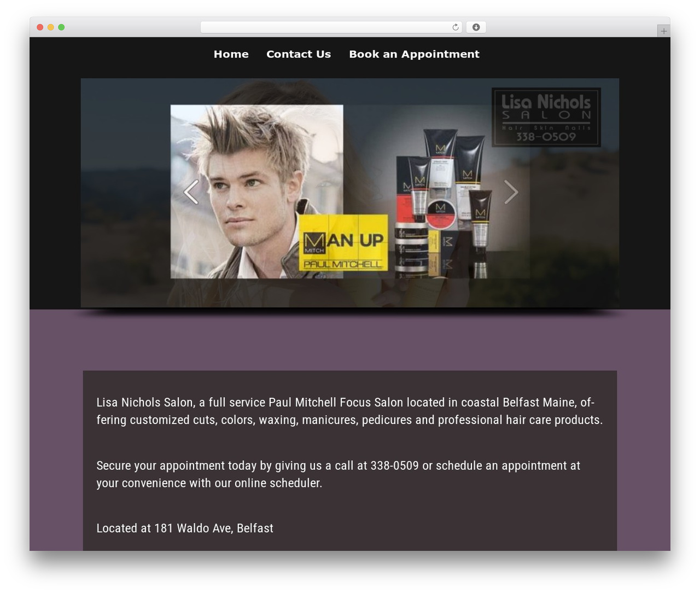Image resolution: width=700 pixels, height=593 pixels.
Task: Focus the browser address bar
Action: tap(331, 27)
